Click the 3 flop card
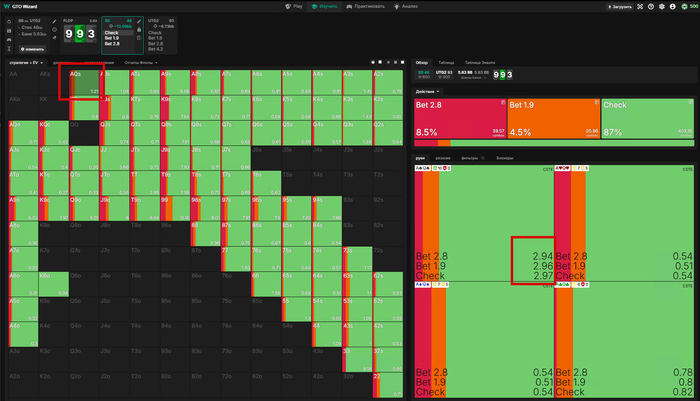 coord(91,34)
